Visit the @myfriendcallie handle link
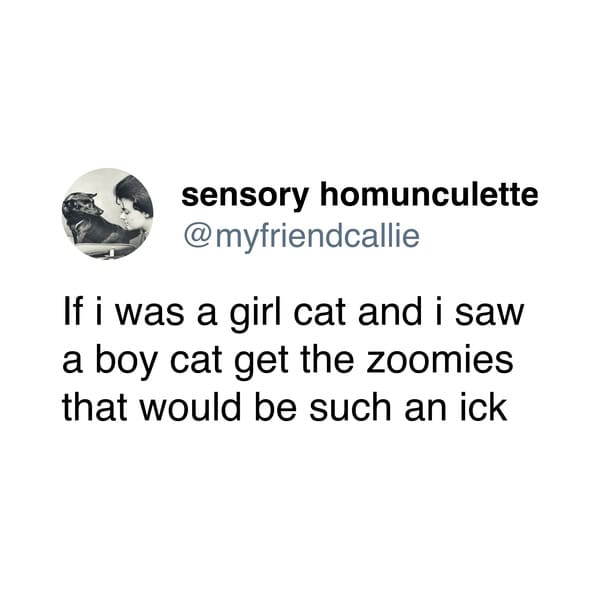This screenshot has height=599, width=599. coord(302,237)
